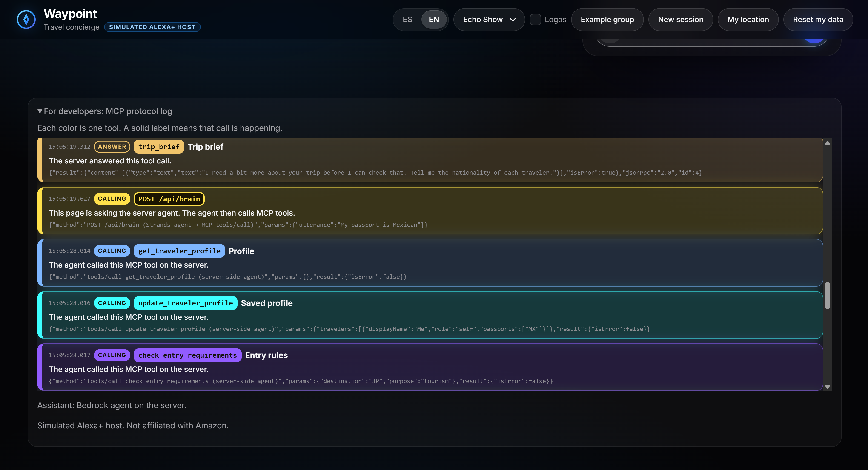Click the My location button
The width and height of the screenshot is (868, 470).
coord(748,20)
